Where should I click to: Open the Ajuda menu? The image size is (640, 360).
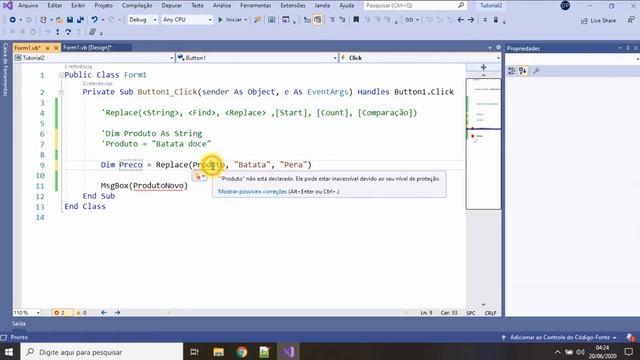(x=347, y=5)
